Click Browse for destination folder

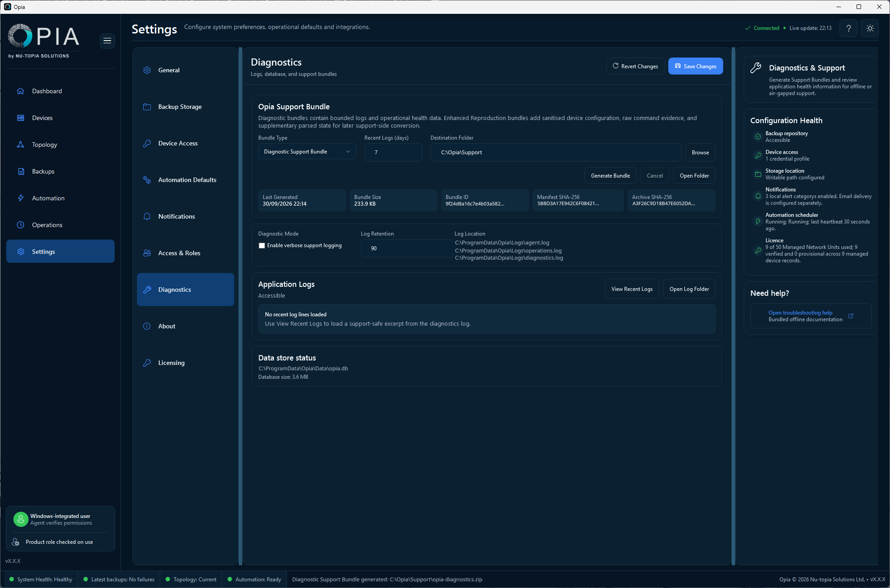(x=700, y=152)
